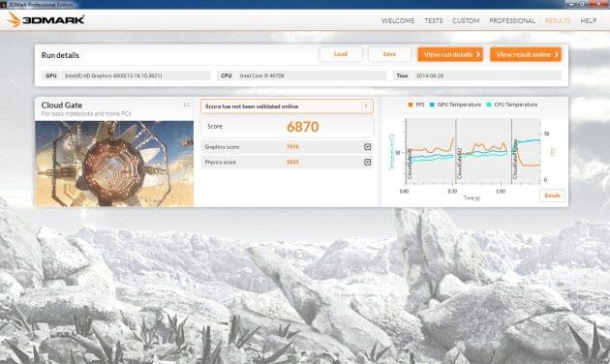610x364 pixels.
Task: Click the Physics score value
Action: click(292, 163)
